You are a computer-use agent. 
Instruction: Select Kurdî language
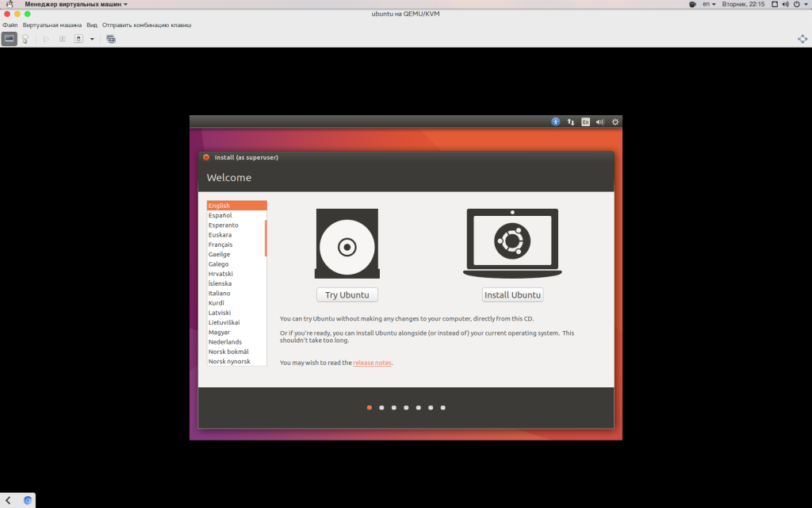236,303
